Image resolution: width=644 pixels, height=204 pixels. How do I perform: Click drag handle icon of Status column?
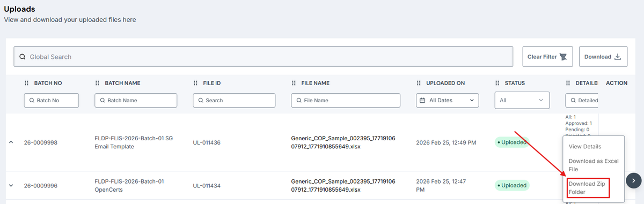coord(497,83)
